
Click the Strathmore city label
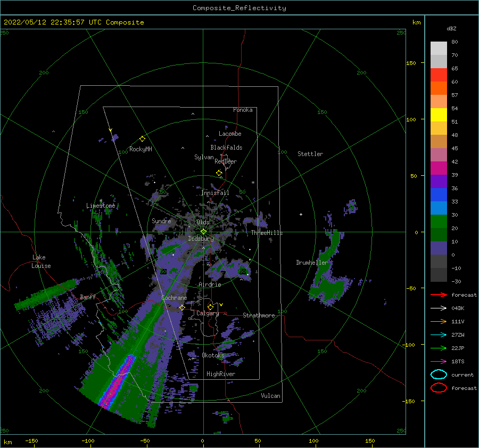(x=259, y=315)
